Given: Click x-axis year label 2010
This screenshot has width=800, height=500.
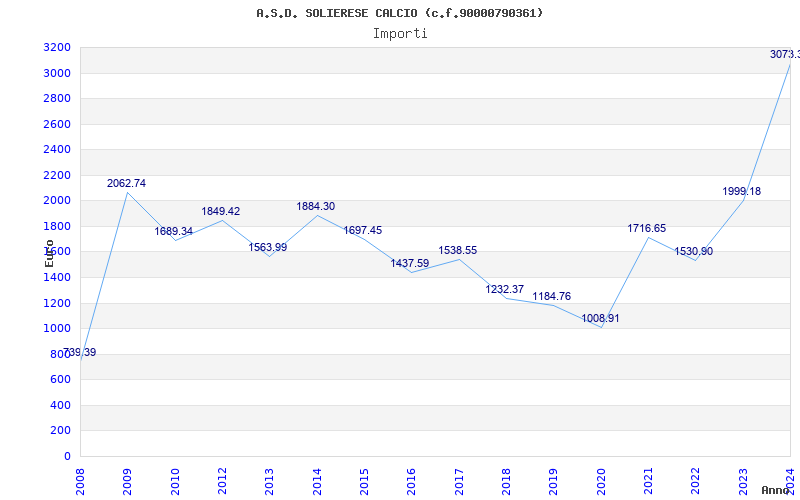Looking at the screenshot, I should pyautogui.click(x=174, y=482).
